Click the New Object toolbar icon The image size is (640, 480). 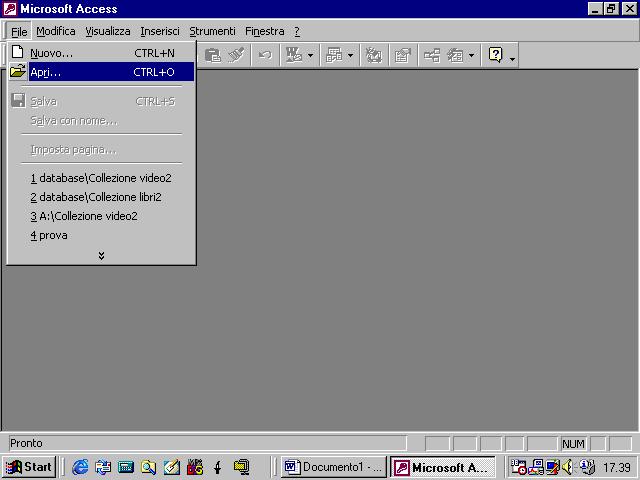[x=455, y=55]
